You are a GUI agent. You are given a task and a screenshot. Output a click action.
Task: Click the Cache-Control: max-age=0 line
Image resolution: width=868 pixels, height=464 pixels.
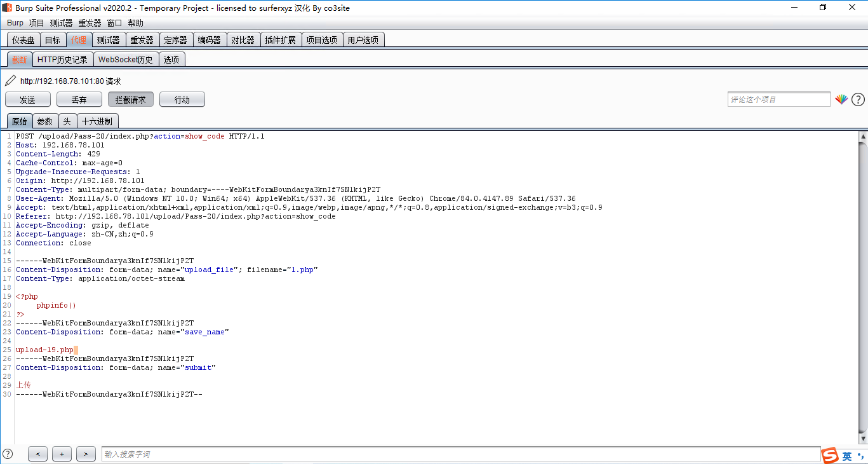point(69,163)
